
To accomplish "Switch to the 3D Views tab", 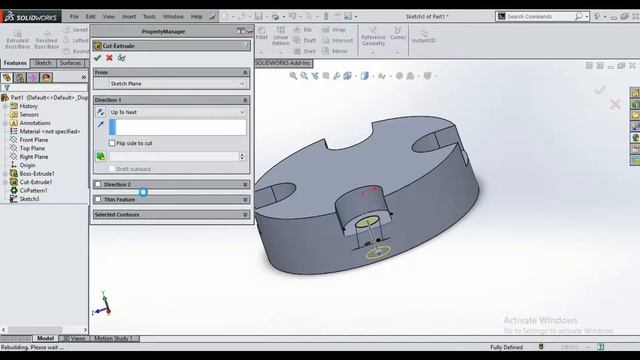I will [x=74, y=338].
